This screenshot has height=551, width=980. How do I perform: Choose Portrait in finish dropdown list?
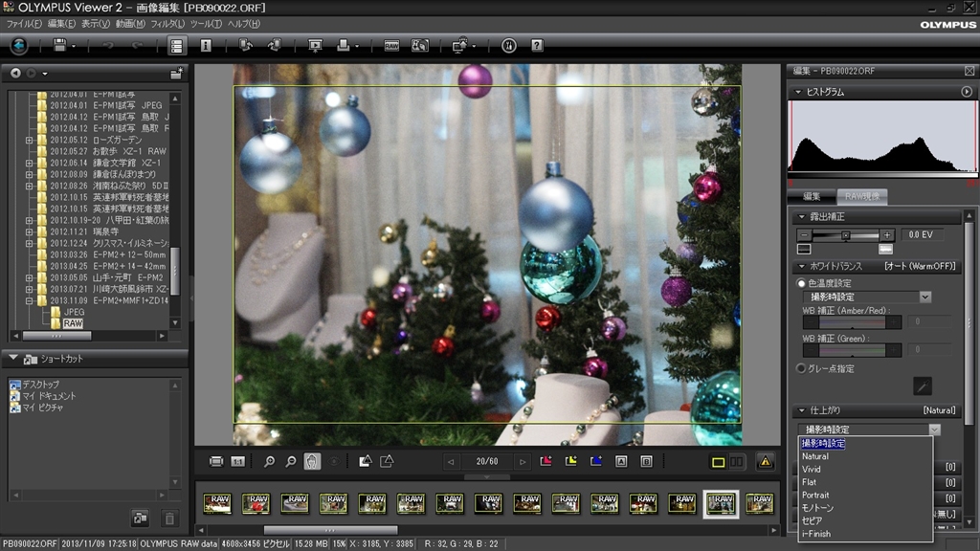tap(815, 495)
